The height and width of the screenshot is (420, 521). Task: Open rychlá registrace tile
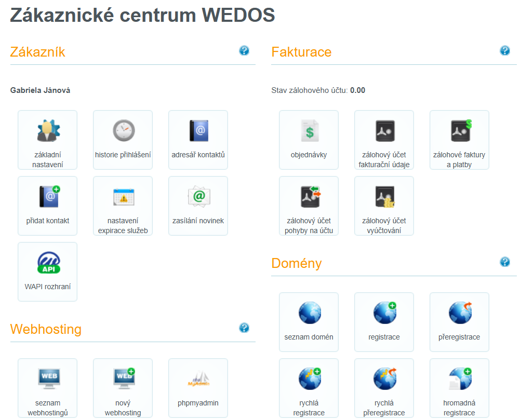point(309,388)
